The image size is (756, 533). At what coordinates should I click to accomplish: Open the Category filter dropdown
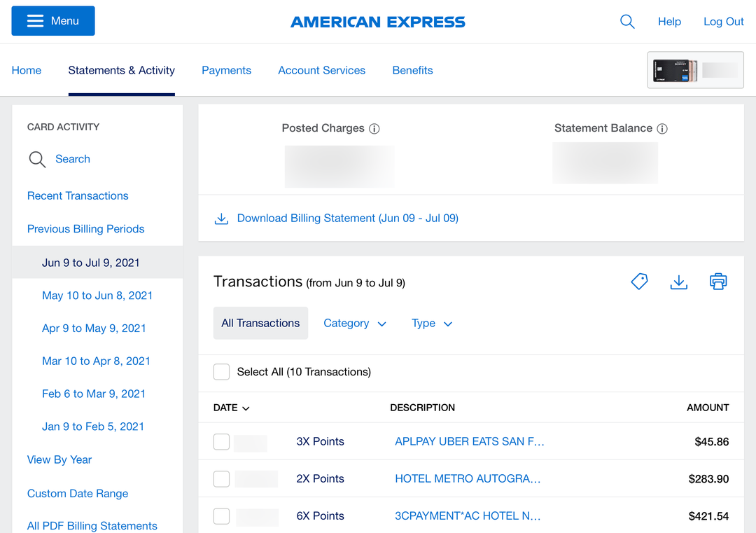[355, 323]
